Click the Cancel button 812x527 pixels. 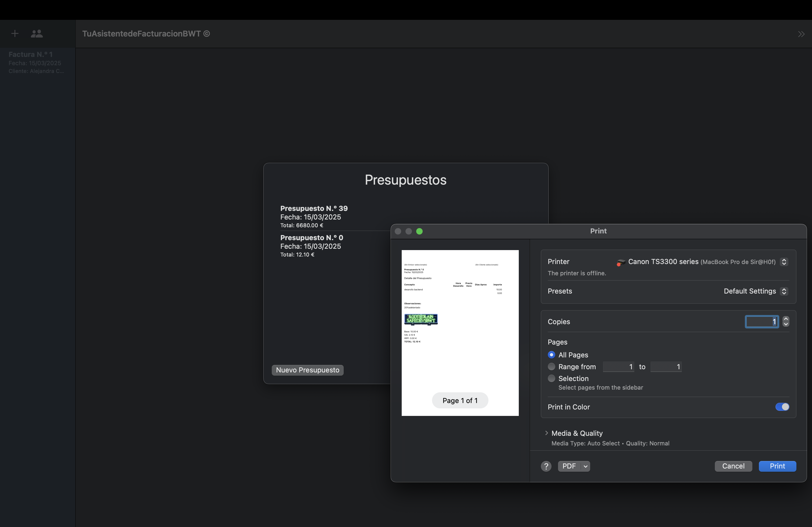click(x=733, y=466)
